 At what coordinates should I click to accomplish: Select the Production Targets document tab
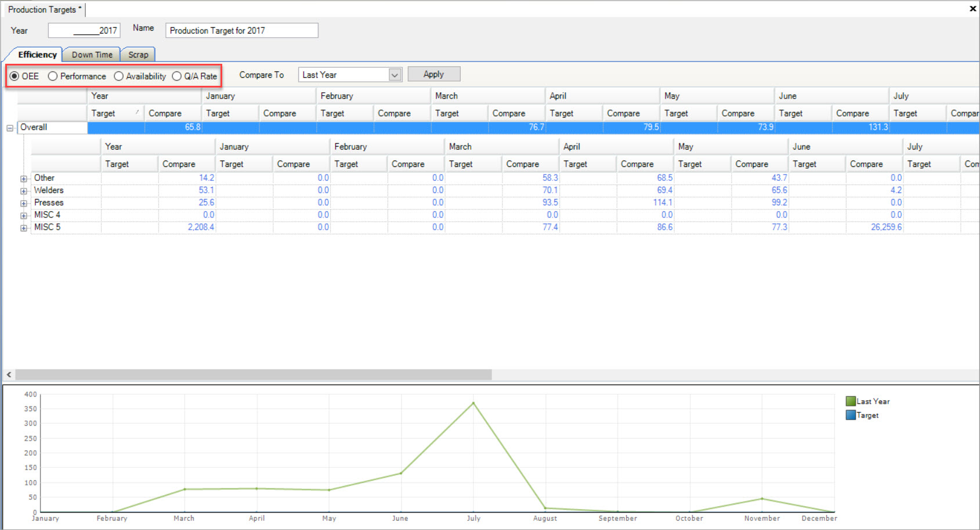click(x=45, y=9)
